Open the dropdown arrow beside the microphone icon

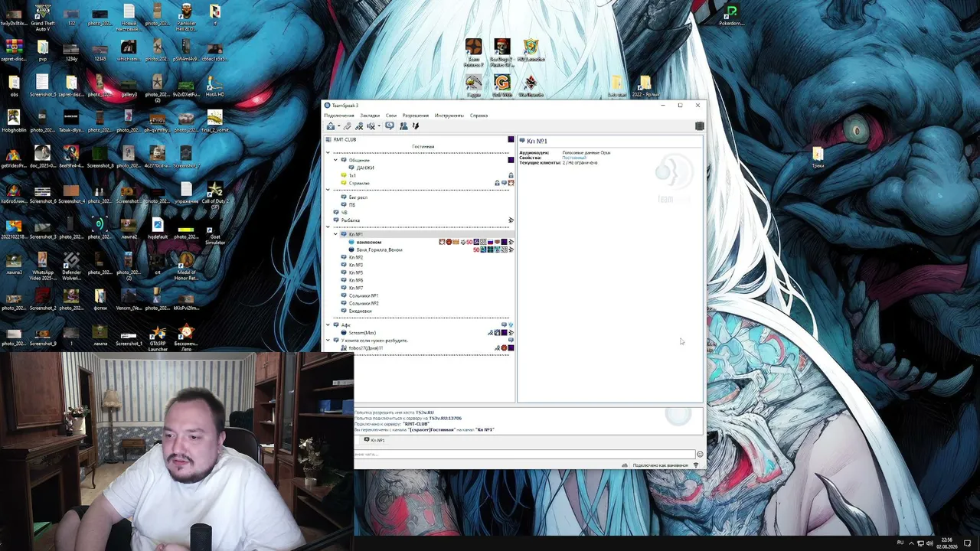point(378,126)
